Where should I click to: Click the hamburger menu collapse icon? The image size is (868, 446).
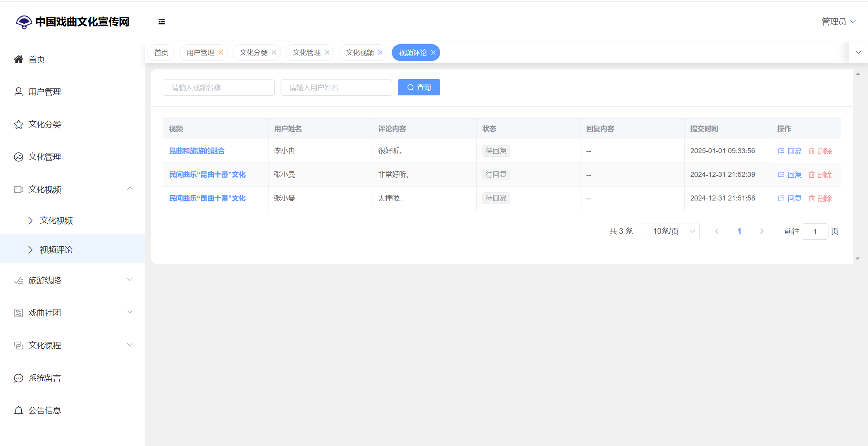tap(162, 22)
